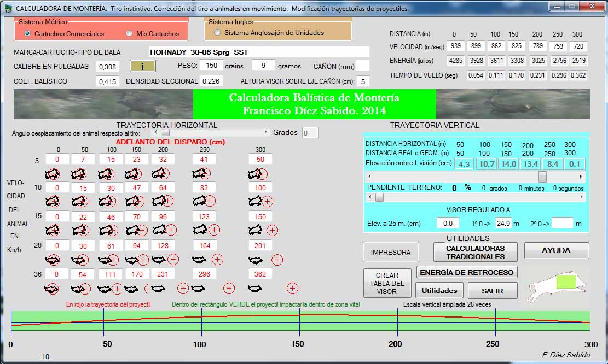The width and height of the screenshot is (608, 364).
Task: Click right arrow of Pendiente Terreno scrollbar
Action: 582,197
